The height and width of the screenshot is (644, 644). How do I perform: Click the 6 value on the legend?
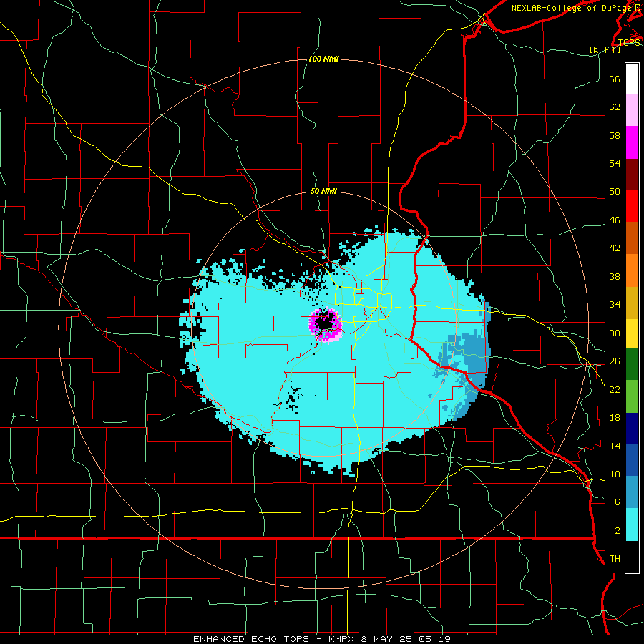(618, 502)
